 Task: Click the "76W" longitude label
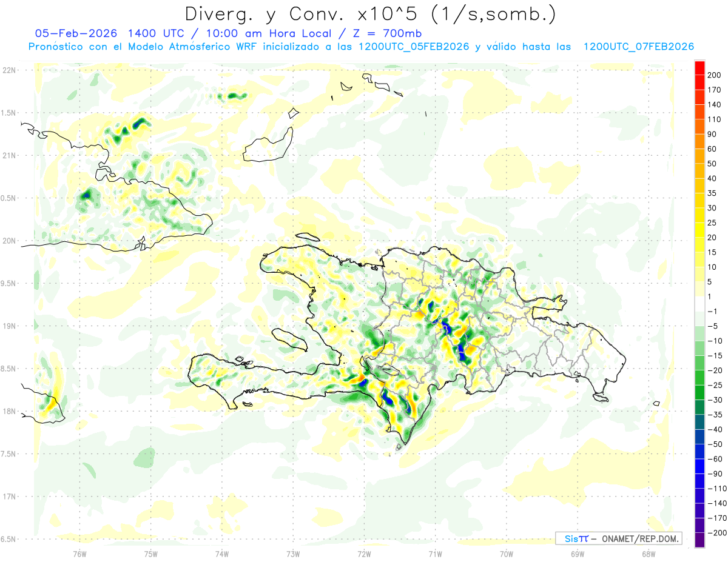pyautogui.click(x=79, y=554)
